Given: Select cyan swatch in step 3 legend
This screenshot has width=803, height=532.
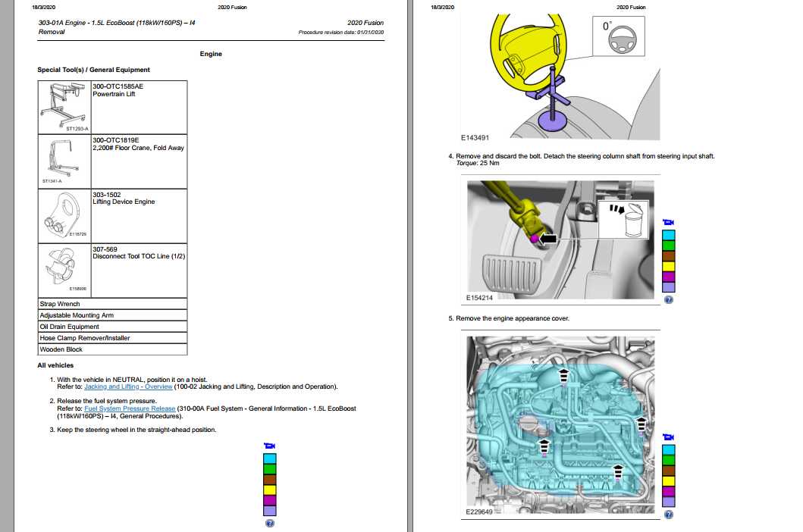Looking at the screenshot, I should tap(270, 458).
